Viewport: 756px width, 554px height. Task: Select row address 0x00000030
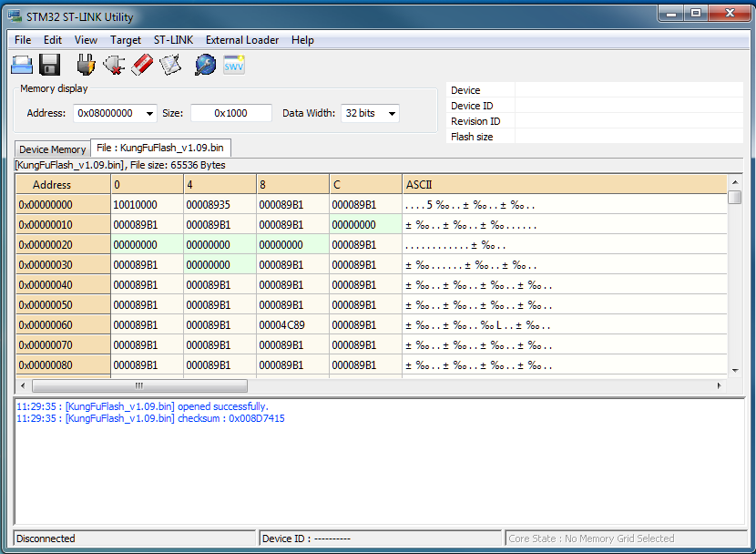point(63,265)
